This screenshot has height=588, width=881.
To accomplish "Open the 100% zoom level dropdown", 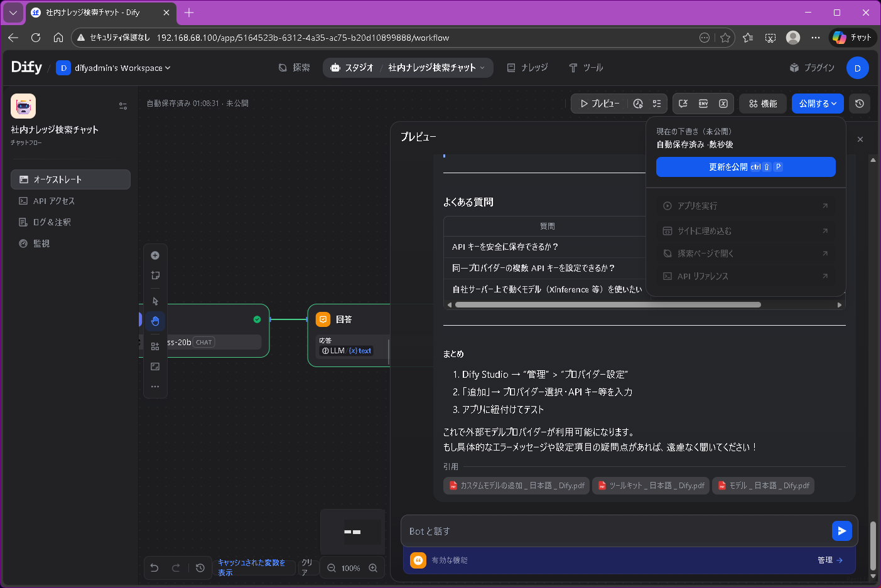I will point(352,568).
